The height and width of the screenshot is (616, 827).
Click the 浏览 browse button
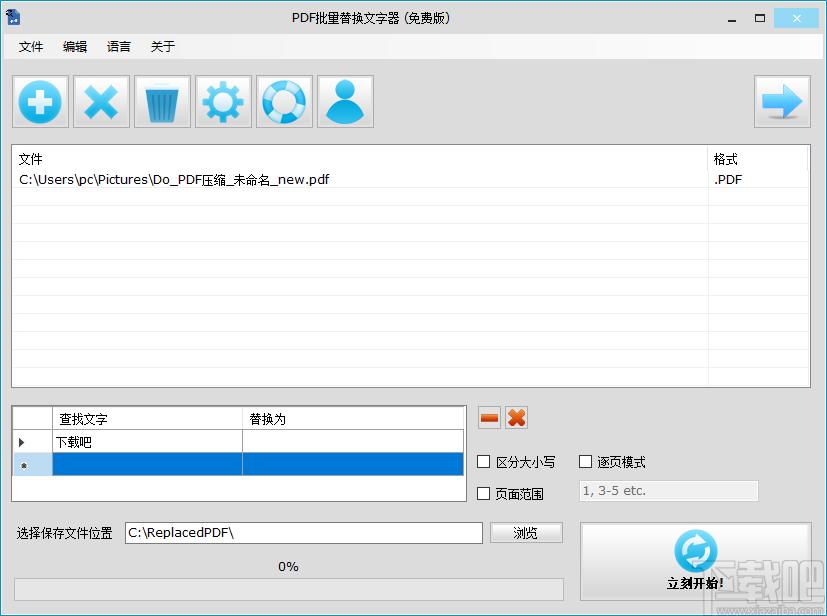pyautogui.click(x=526, y=533)
